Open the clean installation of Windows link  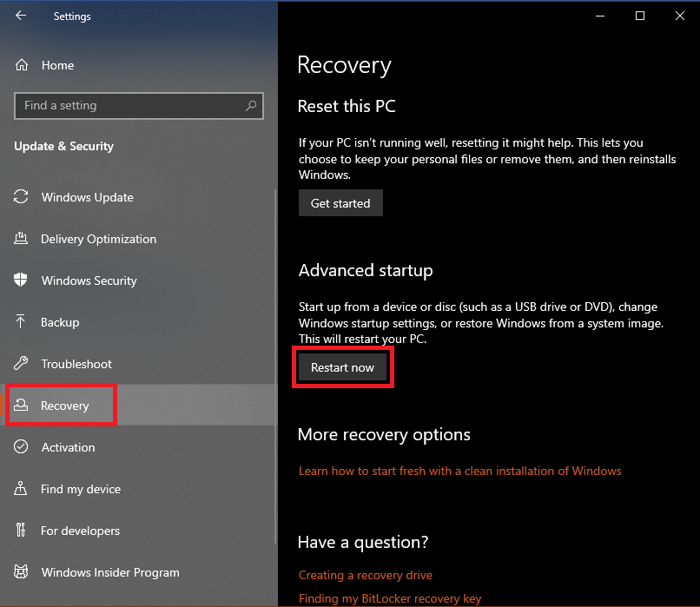459,471
